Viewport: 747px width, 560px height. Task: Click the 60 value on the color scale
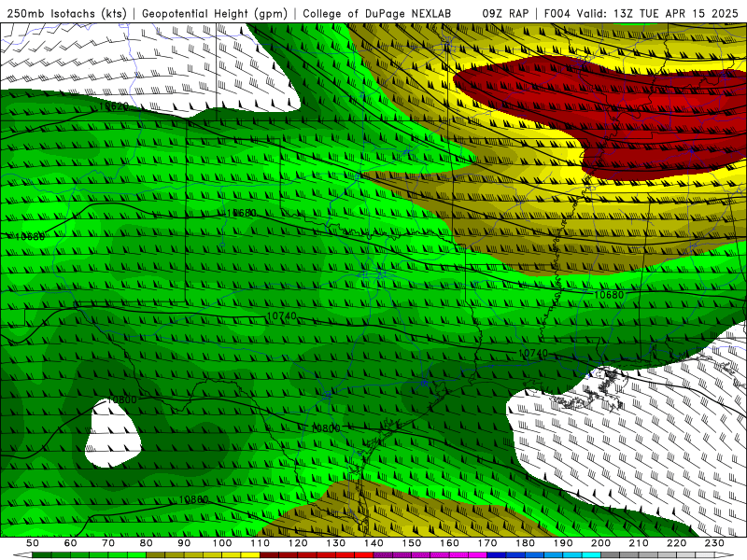71,543
